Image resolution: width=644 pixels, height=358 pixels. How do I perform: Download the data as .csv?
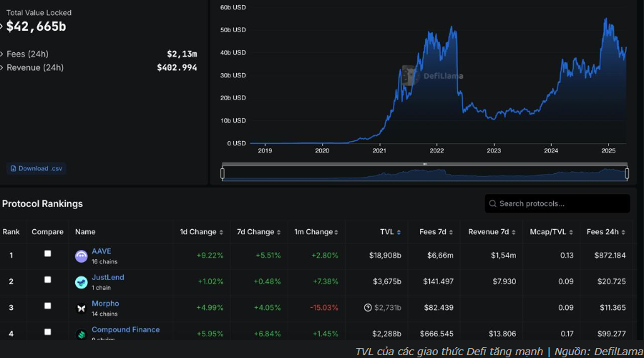click(x=36, y=168)
